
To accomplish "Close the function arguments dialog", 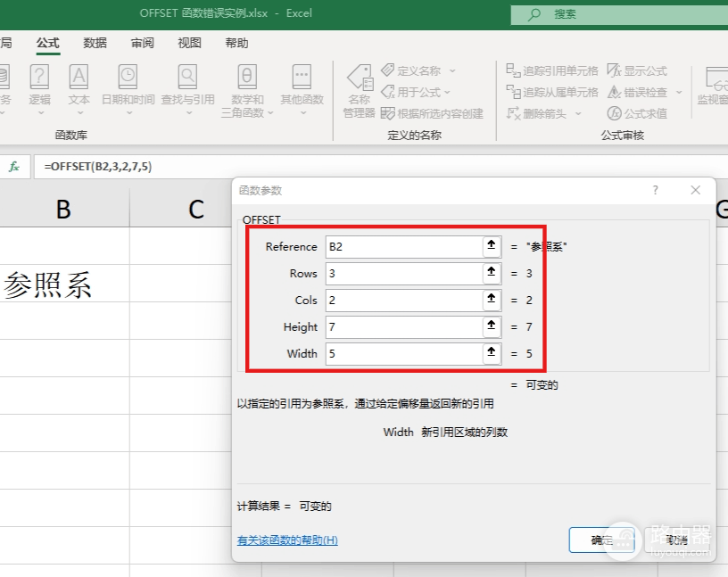I will 695,190.
